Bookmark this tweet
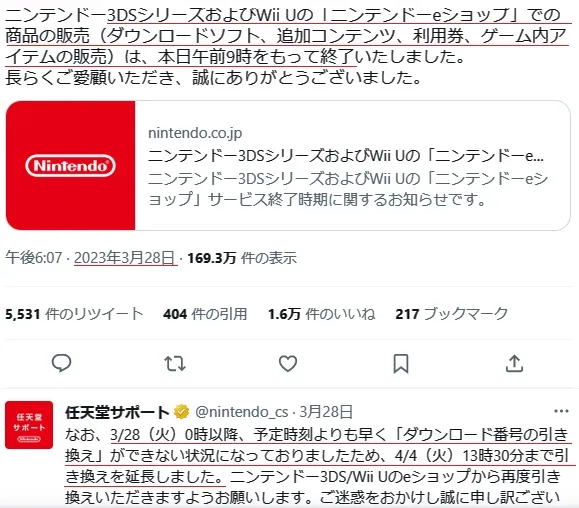The image size is (579, 508). point(401,363)
